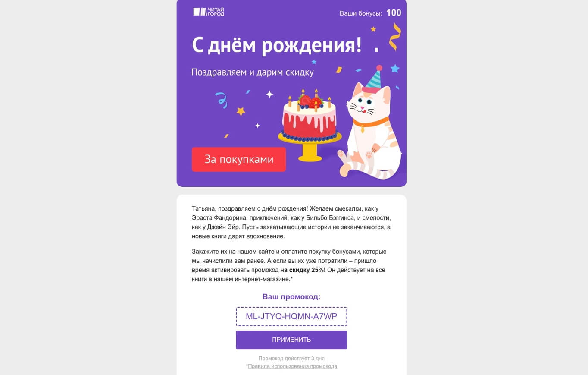Click the «Ваш промокод:» heading
Image resolution: width=588 pixels, height=375 pixels.
(291, 297)
